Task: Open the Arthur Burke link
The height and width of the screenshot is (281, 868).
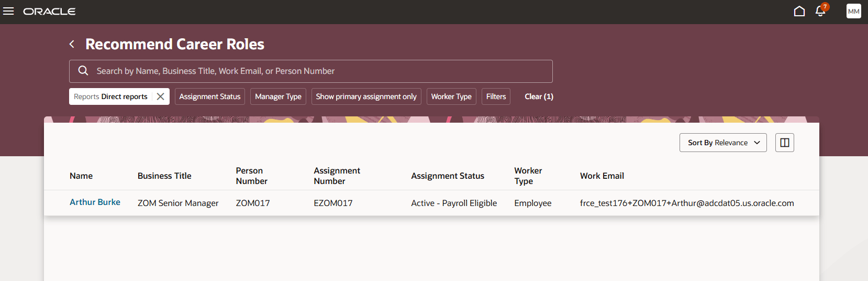Action: coord(95,202)
